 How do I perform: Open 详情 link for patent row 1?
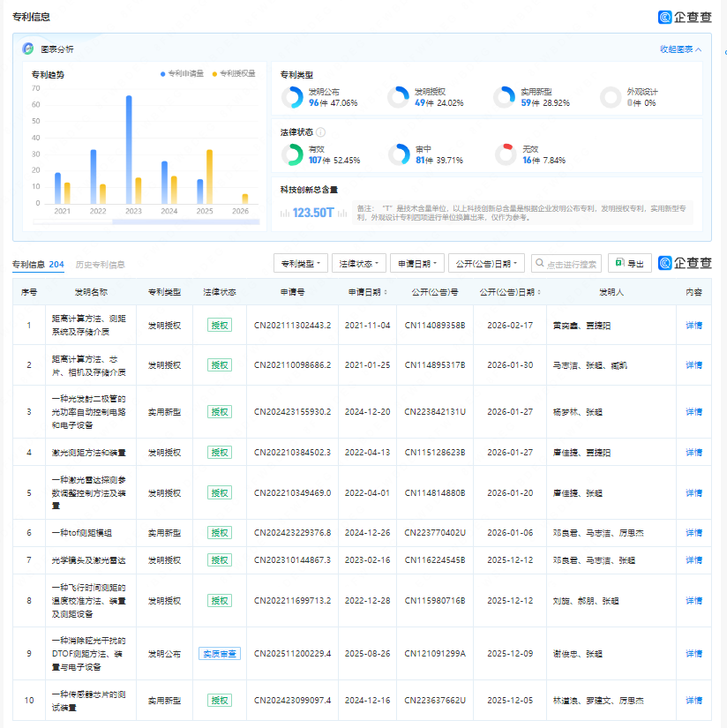click(693, 326)
